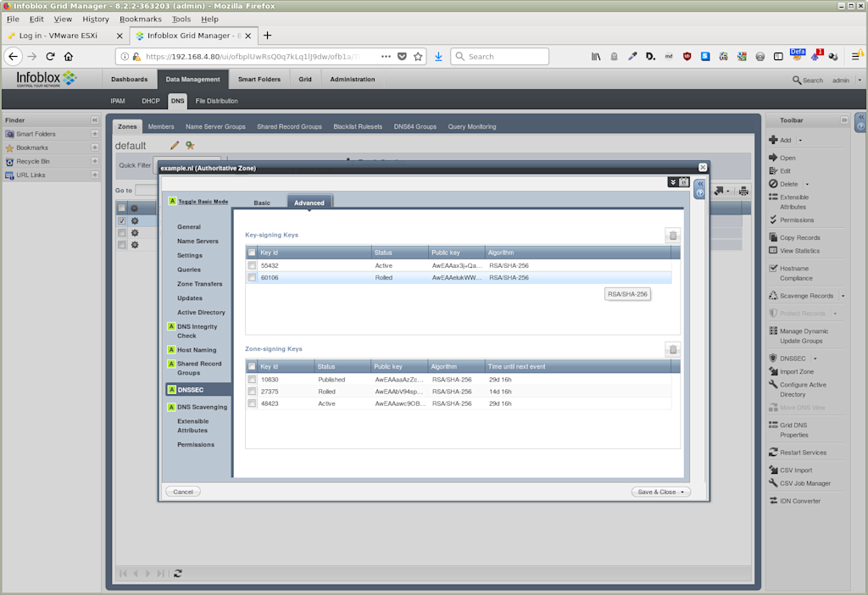The image size is (868, 595).
Task: Expand the DNSSEC dropdown arrow in Toolbar
Action: coord(815,359)
